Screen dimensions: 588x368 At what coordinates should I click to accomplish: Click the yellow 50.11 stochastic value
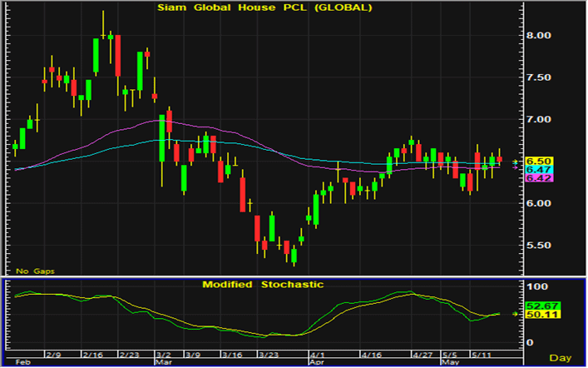(542, 315)
